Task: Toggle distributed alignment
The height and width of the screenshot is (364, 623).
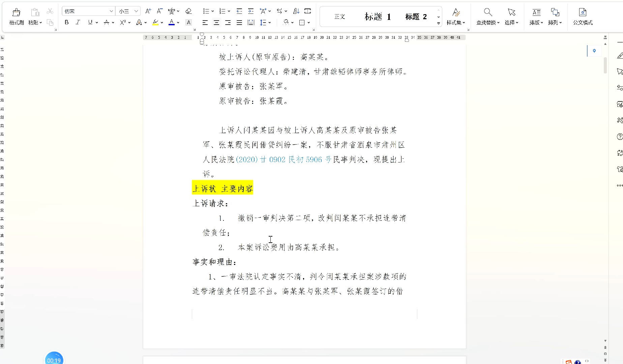Action: point(251,23)
